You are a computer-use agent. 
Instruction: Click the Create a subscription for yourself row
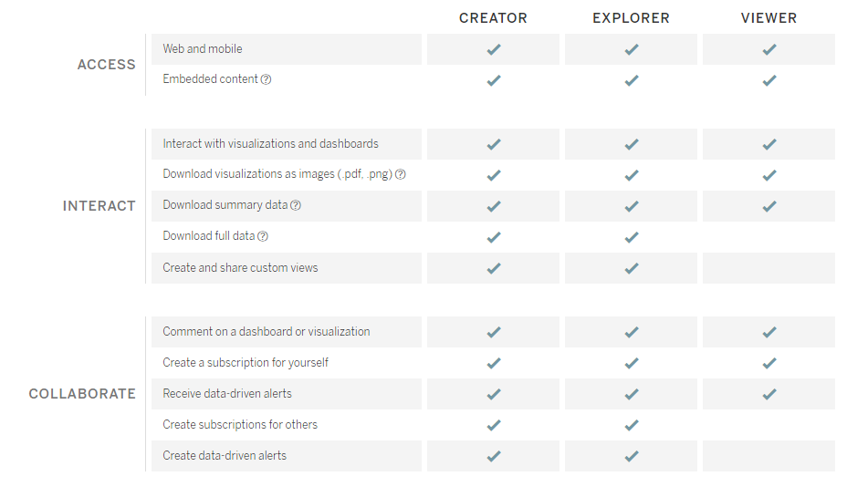[287, 363]
